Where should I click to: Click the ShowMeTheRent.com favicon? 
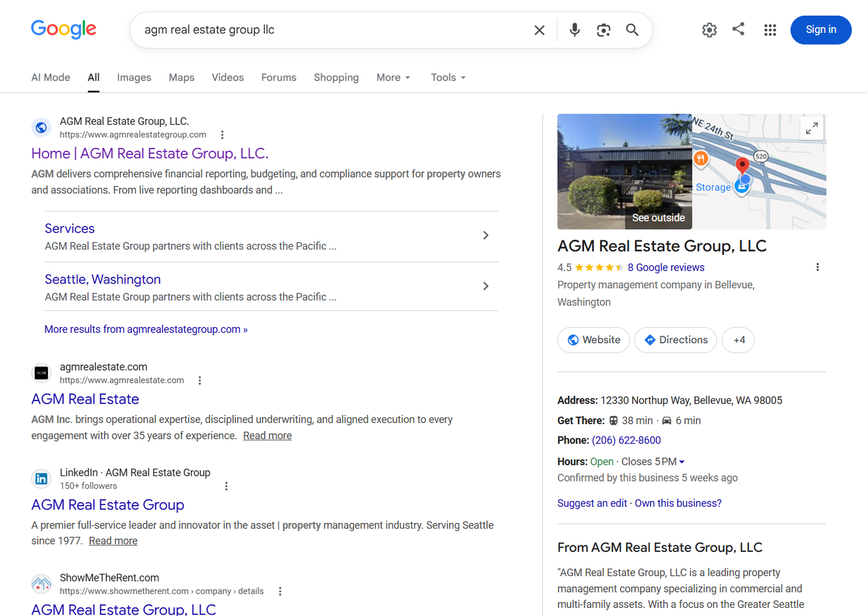click(41, 584)
